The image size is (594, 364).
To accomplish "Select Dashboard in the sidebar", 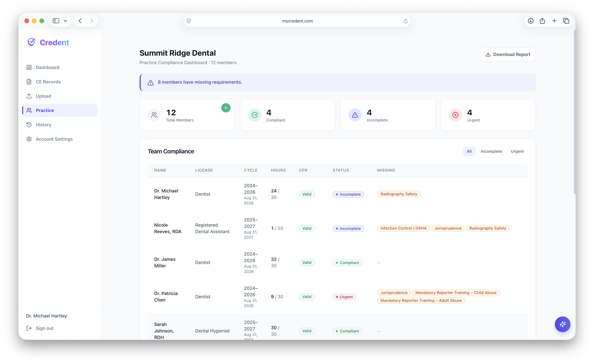I will (47, 67).
